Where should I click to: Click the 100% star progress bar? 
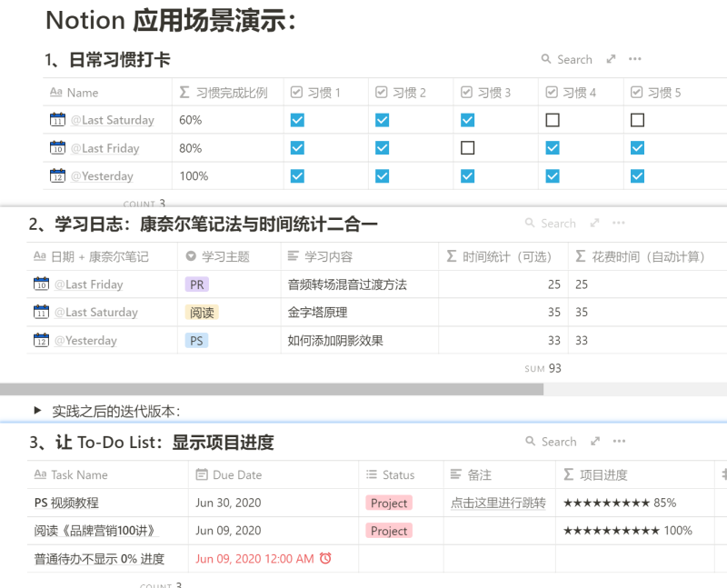click(628, 531)
